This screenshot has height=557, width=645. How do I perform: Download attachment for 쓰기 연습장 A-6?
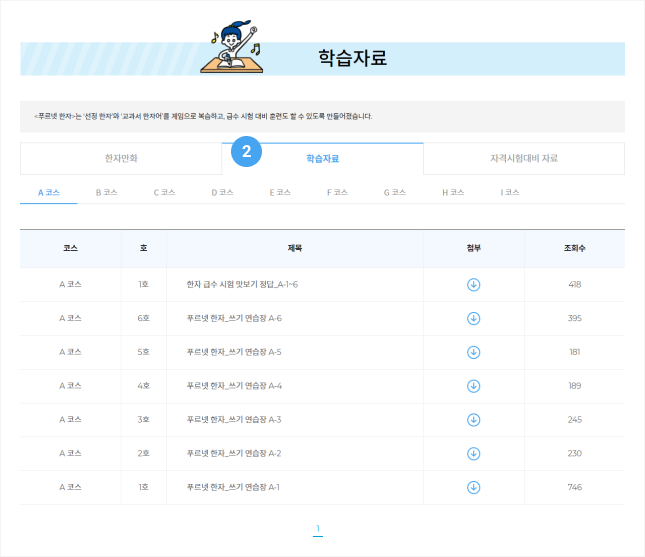(x=474, y=319)
